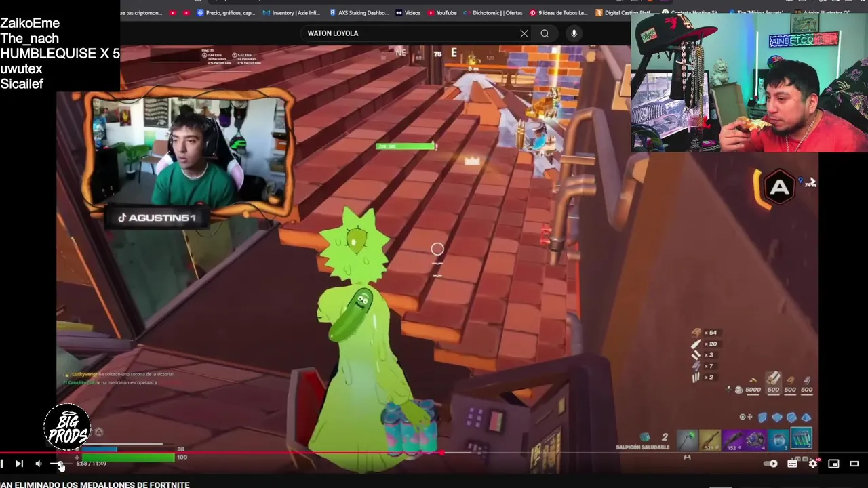The height and width of the screenshot is (488, 868).
Task: Open the 'YouTube' bookmark
Action: [x=441, y=12]
